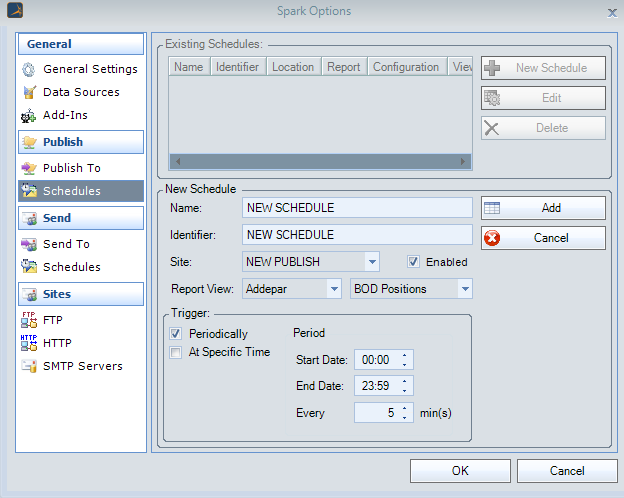The height and width of the screenshot is (498, 624).
Task: Click the Spark application logo icon
Action: pos(15,10)
